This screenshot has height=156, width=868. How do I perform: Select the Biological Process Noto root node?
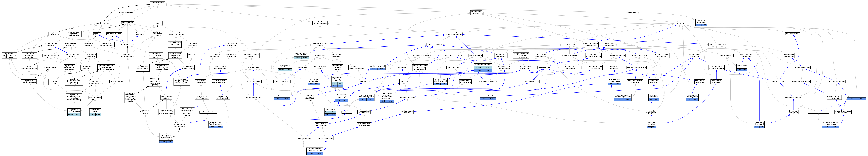click(x=158, y=4)
